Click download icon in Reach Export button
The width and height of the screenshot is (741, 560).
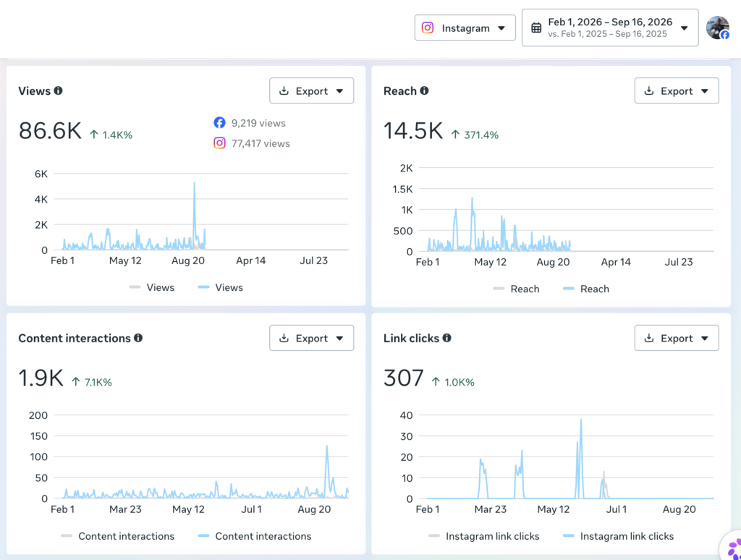coord(649,90)
